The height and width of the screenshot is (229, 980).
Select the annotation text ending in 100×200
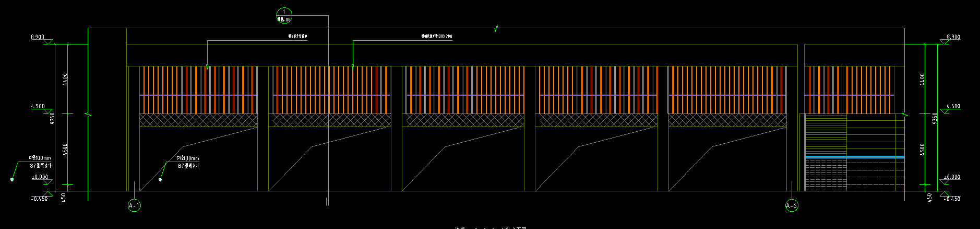click(437, 37)
